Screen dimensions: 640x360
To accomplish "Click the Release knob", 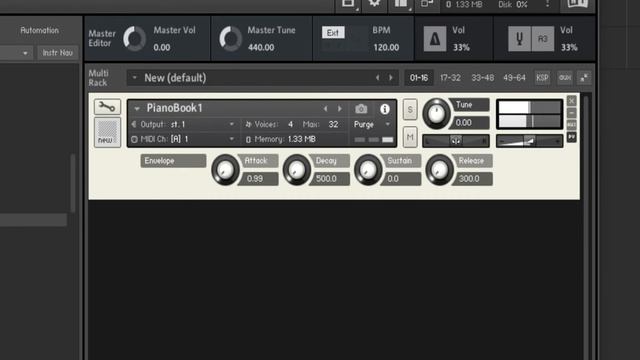I will click(440, 170).
